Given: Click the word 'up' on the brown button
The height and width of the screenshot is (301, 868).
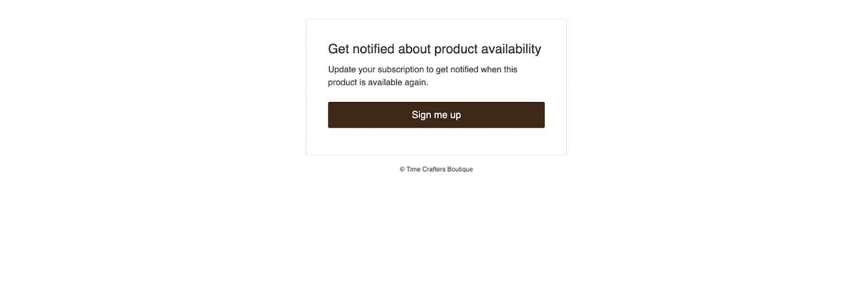Looking at the screenshot, I should (455, 115).
